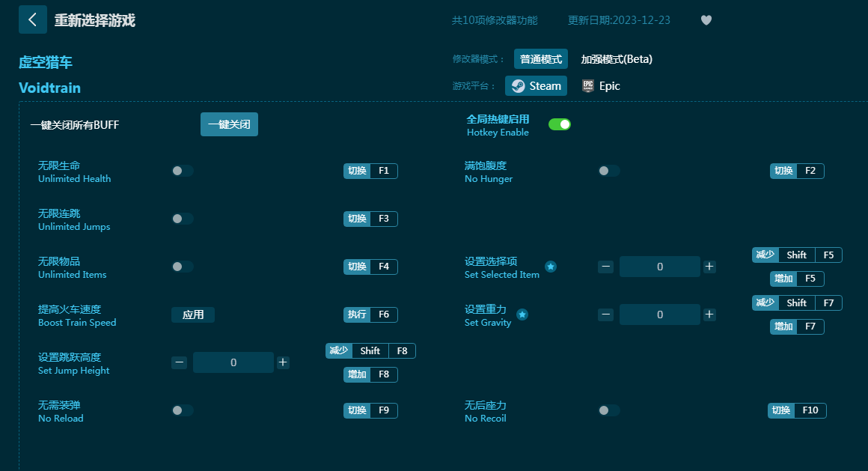Click the Set Jump Height value field
The image size is (868, 471).
[x=233, y=362]
